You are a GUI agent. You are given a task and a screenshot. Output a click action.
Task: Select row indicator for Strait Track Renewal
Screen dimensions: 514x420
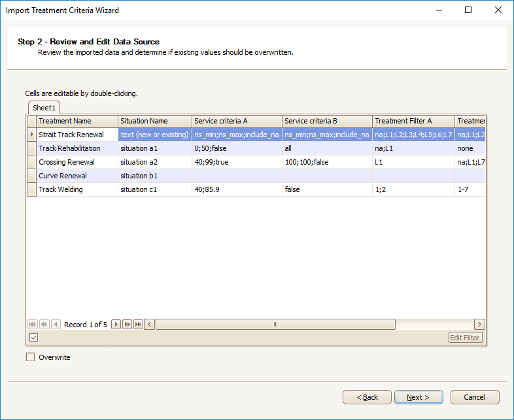31,135
